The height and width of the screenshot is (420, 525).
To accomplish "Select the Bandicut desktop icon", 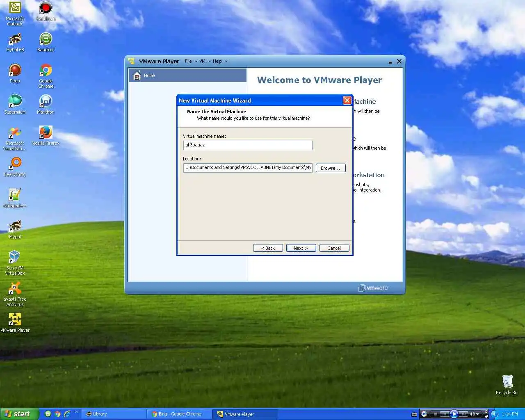I will [x=46, y=43].
